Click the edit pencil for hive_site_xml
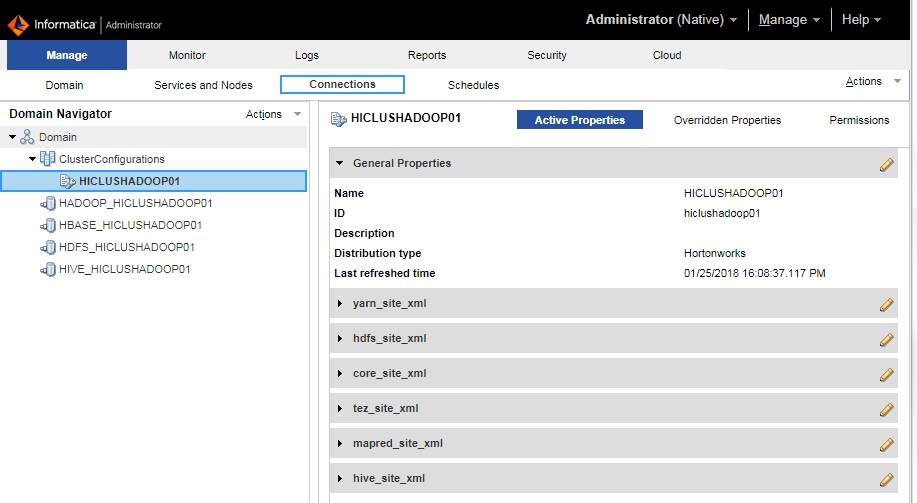The image size is (917, 503). coord(886,479)
